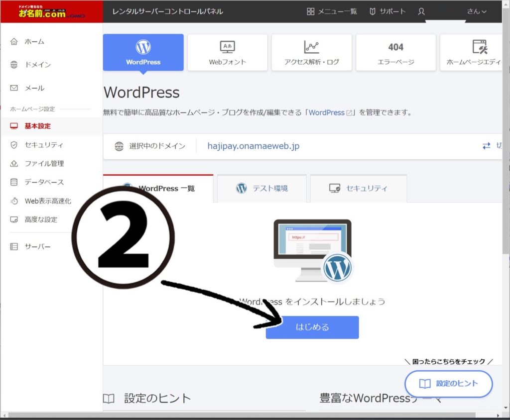Click the horizontal scrollbar at the bottom

pos(249,415)
